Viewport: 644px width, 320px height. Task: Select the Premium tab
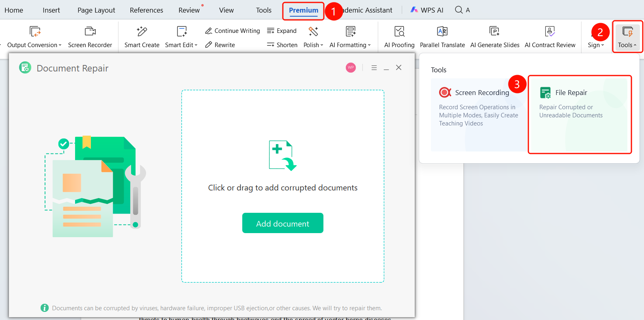pos(304,10)
